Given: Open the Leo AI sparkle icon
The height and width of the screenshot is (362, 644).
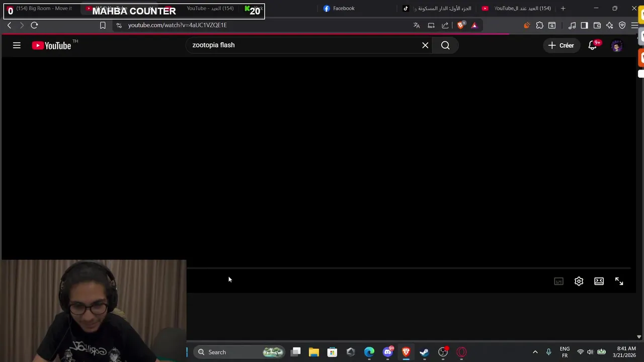Looking at the screenshot, I should click(610, 25).
